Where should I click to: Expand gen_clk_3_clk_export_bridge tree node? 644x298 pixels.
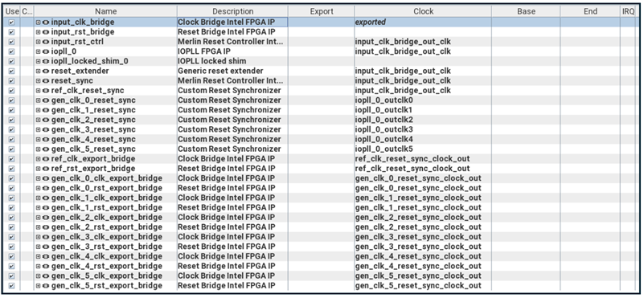pyautogui.click(x=39, y=237)
